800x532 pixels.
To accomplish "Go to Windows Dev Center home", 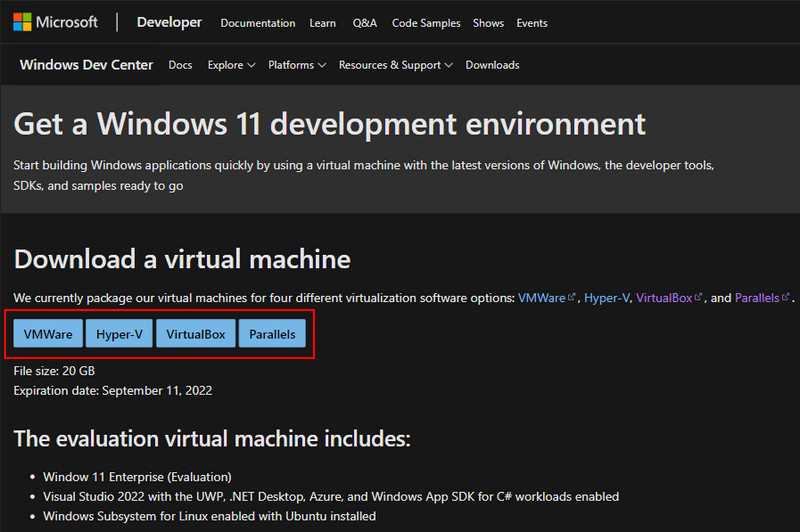I will click(86, 65).
